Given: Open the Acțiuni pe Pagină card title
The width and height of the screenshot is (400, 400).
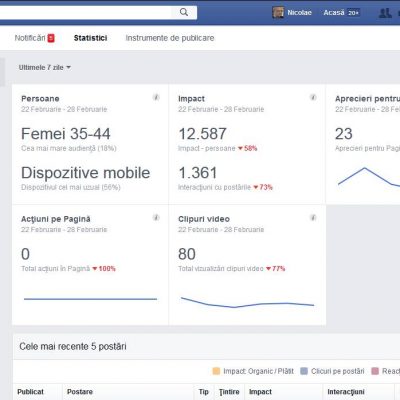Looking at the screenshot, I should tap(56, 219).
